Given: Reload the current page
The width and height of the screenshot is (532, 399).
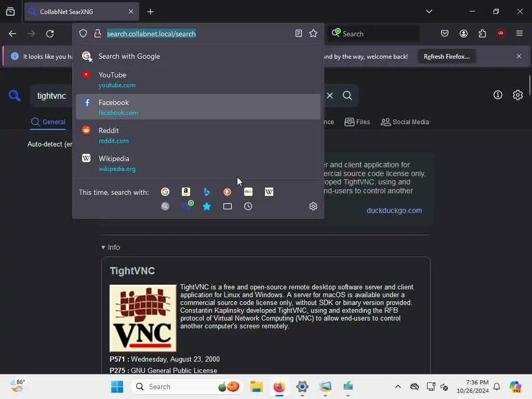Looking at the screenshot, I should click(50, 34).
